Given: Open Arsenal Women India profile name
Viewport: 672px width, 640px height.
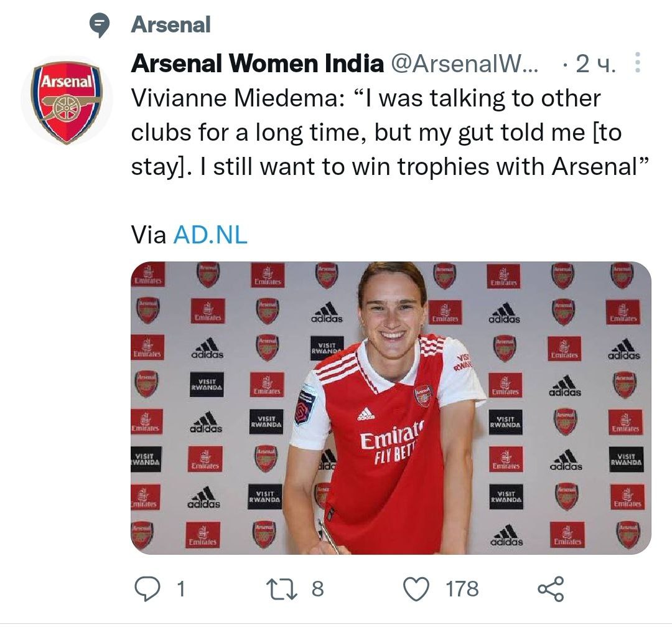Looking at the screenshot, I should 258,64.
